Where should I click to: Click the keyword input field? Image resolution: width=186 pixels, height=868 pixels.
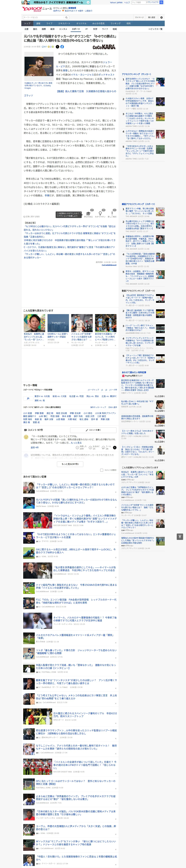(x=44, y=18)
